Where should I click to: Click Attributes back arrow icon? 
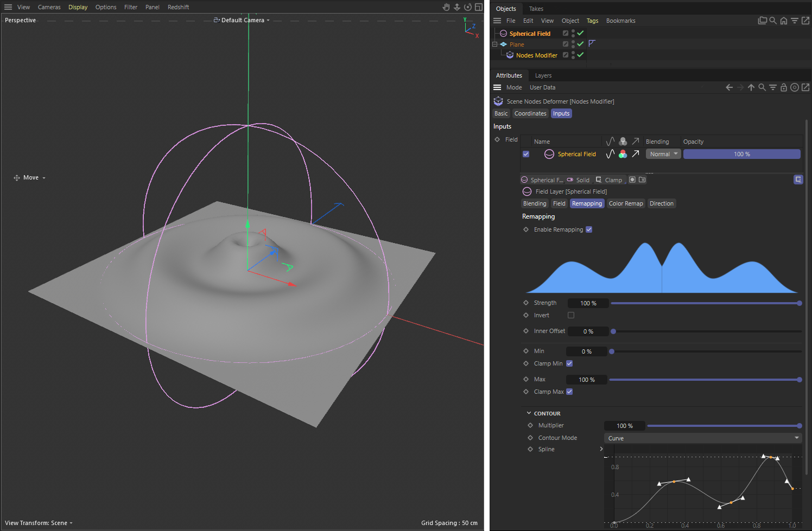[x=729, y=87]
